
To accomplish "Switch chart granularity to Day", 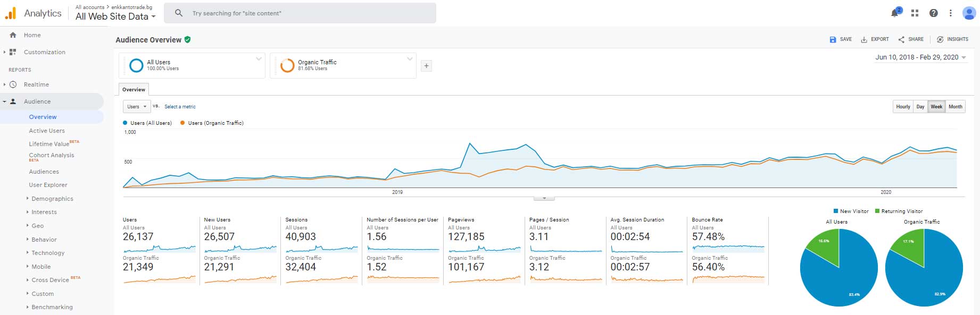I will coord(920,107).
